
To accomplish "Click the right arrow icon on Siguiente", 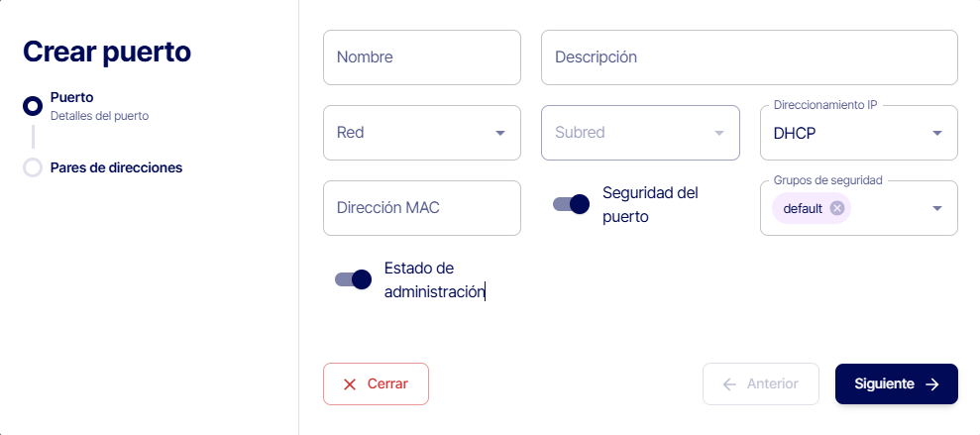I will click(931, 384).
